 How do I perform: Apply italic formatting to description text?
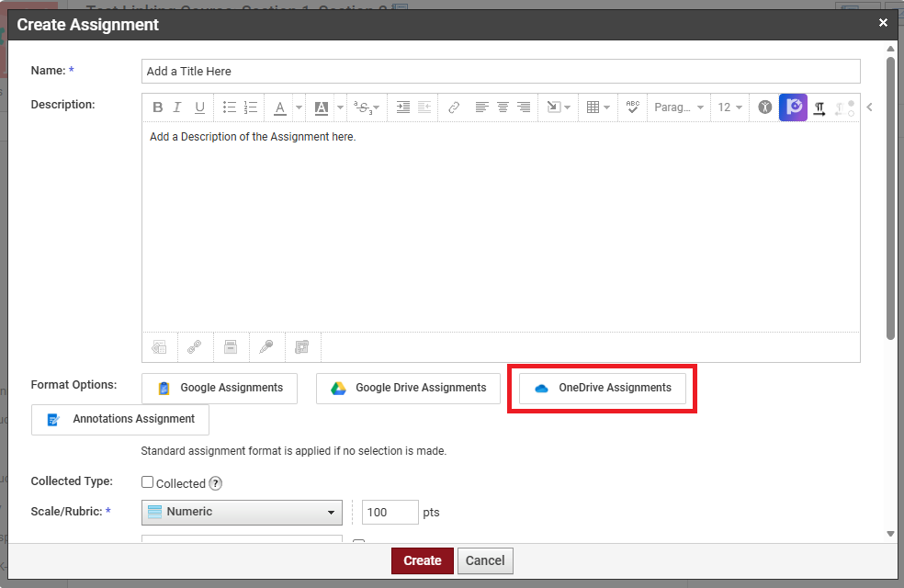178,107
